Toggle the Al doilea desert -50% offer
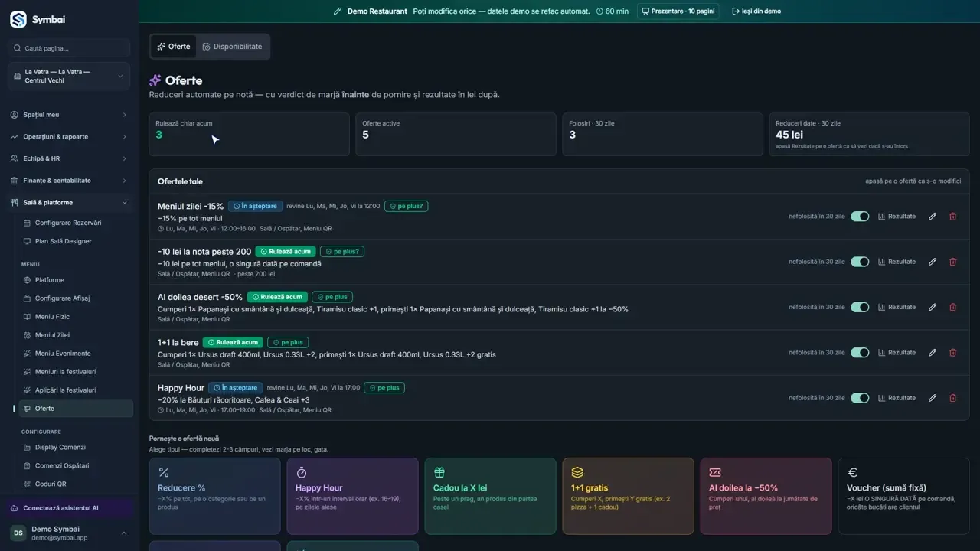 click(860, 307)
